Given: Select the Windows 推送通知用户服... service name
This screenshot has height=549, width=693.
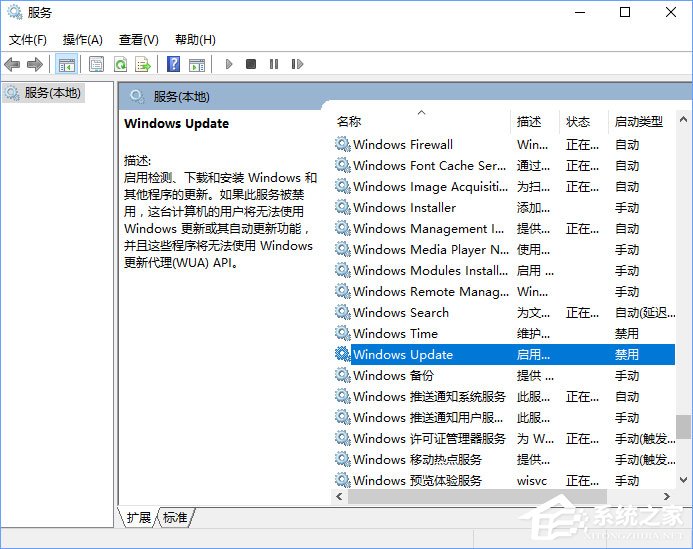Looking at the screenshot, I should pyautogui.click(x=428, y=417).
